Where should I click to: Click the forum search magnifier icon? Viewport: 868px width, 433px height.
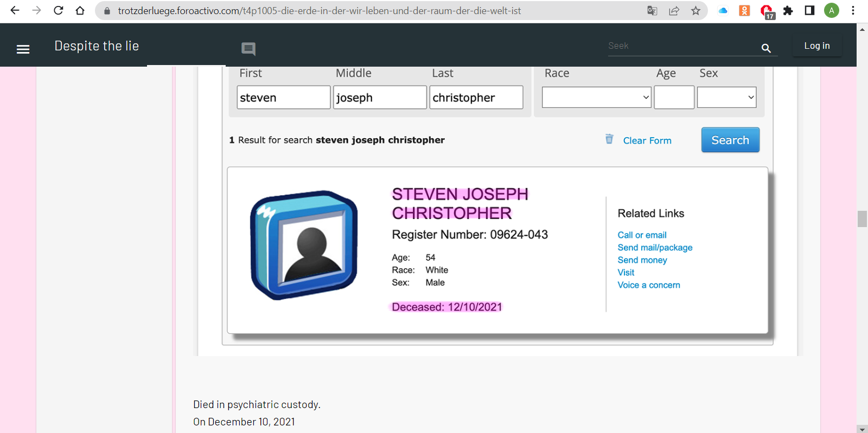pos(766,48)
